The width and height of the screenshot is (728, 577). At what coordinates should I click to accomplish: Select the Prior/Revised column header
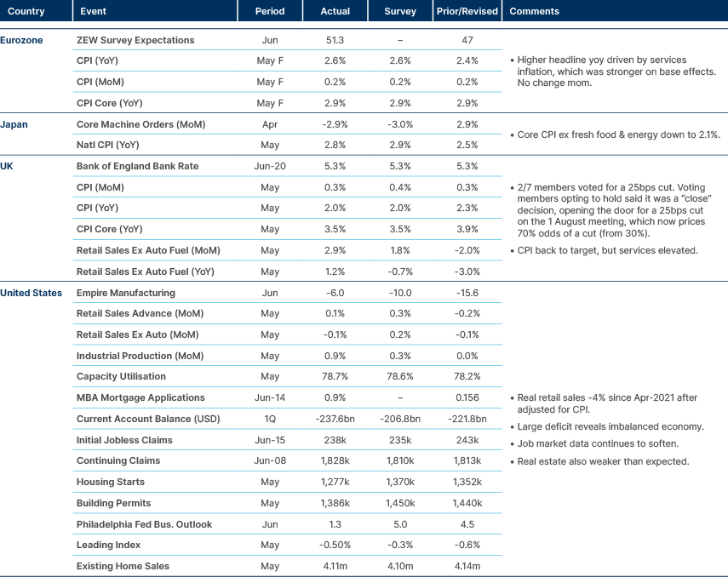pos(467,12)
